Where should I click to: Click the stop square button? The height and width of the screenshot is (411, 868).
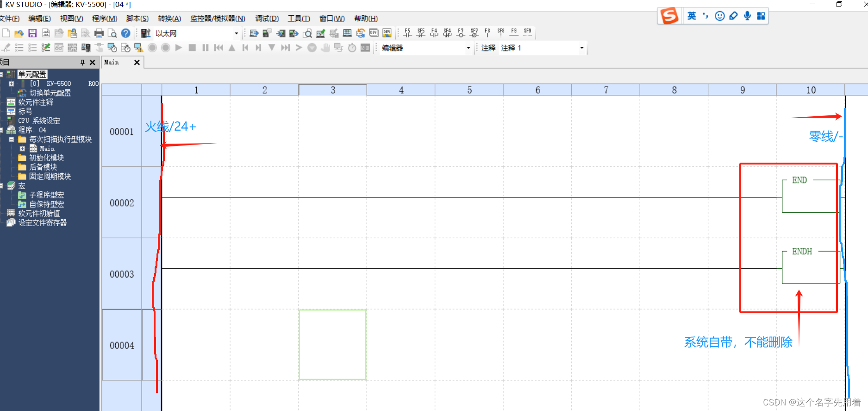(192, 48)
